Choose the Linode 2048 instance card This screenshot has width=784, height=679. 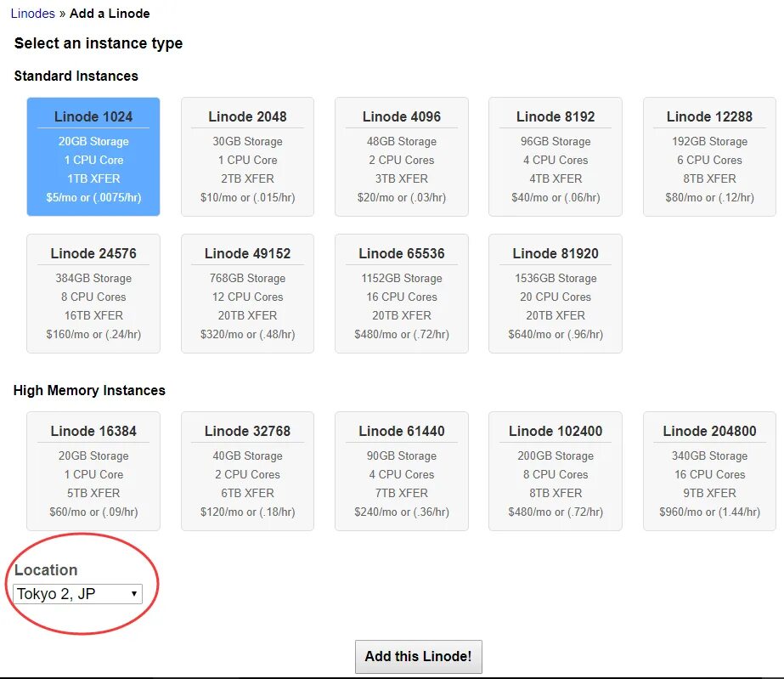[x=247, y=156]
